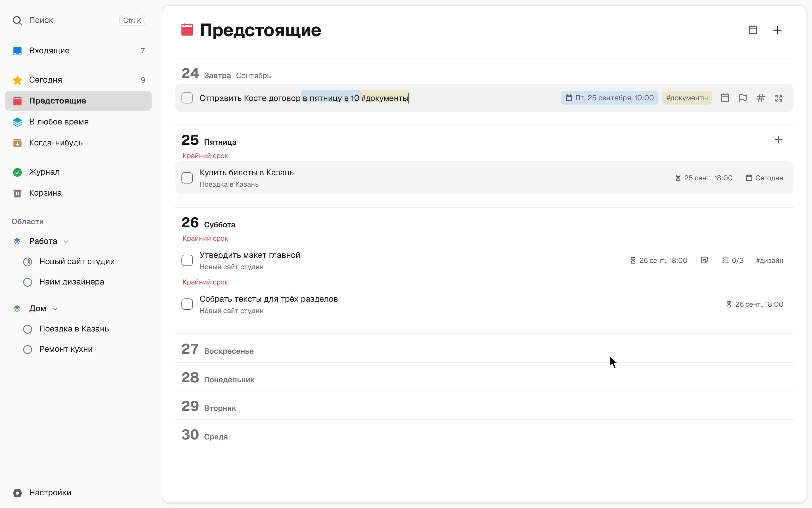
Task: Open checklist 0/3 on Утвердить макет главной
Action: (732, 260)
